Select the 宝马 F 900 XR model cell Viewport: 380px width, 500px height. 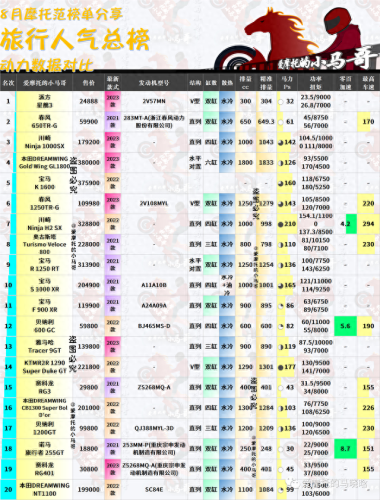pyautogui.click(x=44, y=306)
